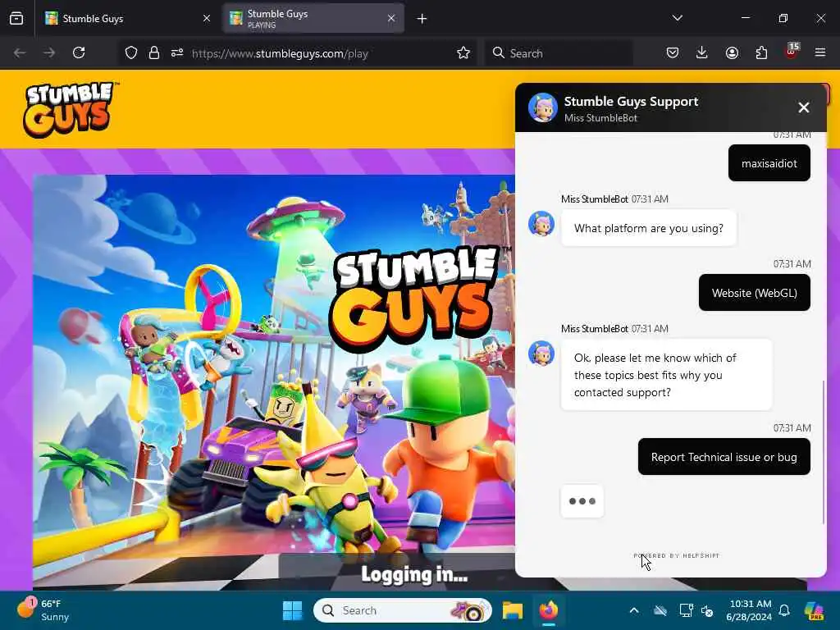840x630 pixels.
Task: Open site permissions icon in address bar
Action: point(177,53)
